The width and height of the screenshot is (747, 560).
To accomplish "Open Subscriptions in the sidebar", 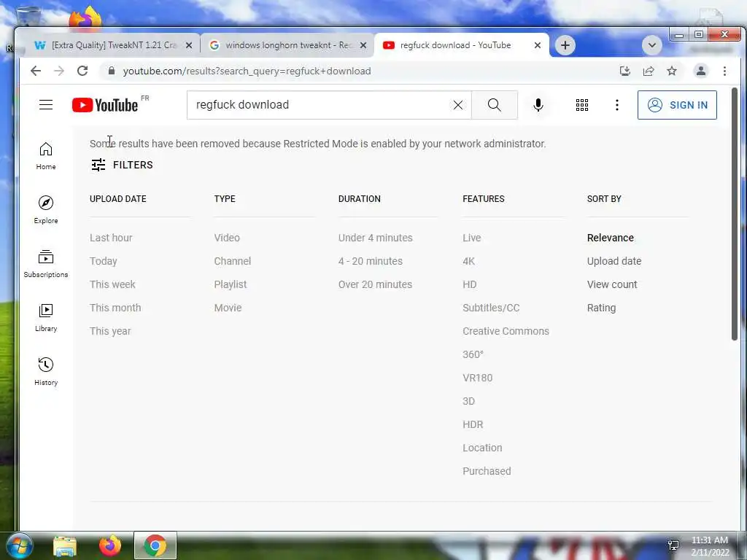I will 46,264.
